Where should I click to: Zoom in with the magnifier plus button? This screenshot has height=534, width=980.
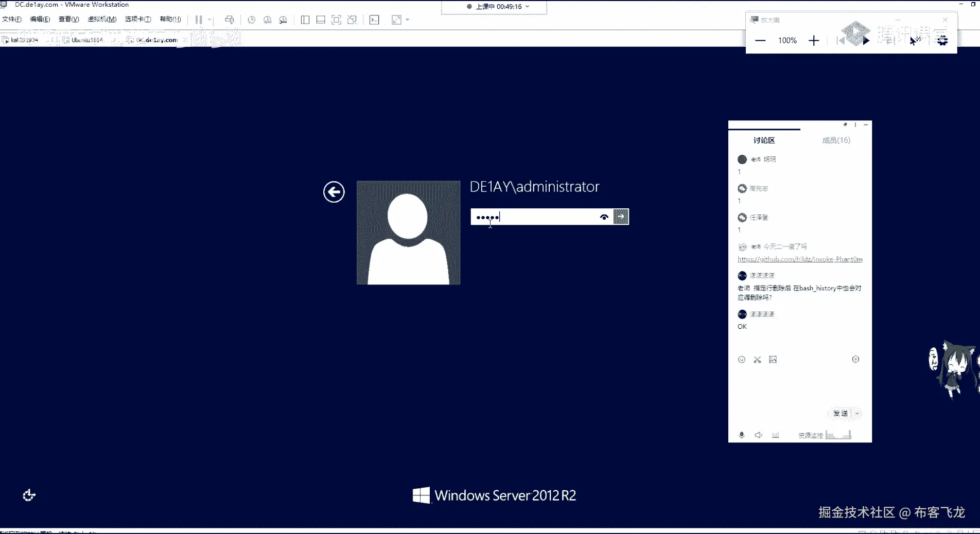click(x=814, y=41)
